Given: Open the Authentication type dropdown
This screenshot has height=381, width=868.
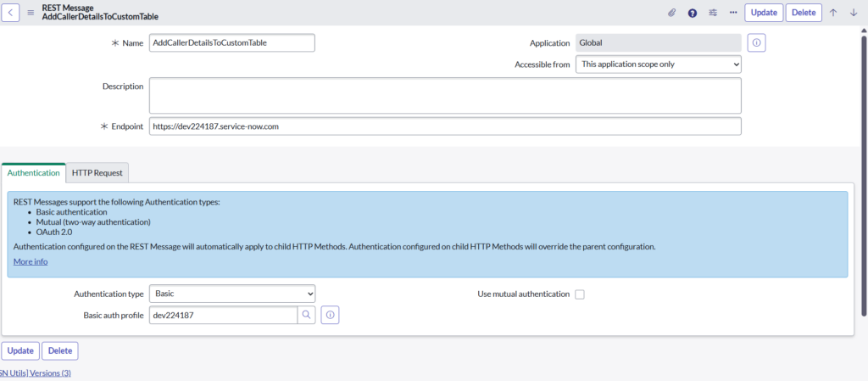Looking at the screenshot, I should pyautogui.click(x=232, y=294).
